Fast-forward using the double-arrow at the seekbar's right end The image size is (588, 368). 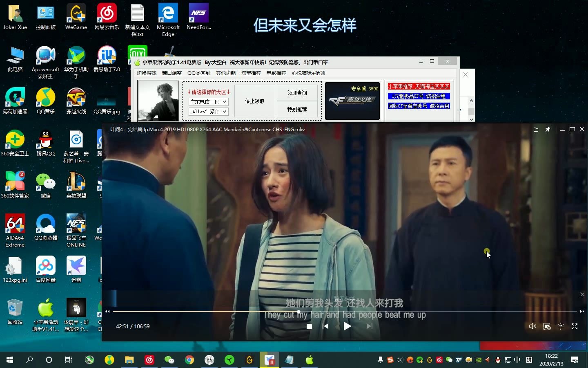pos(582,312)
